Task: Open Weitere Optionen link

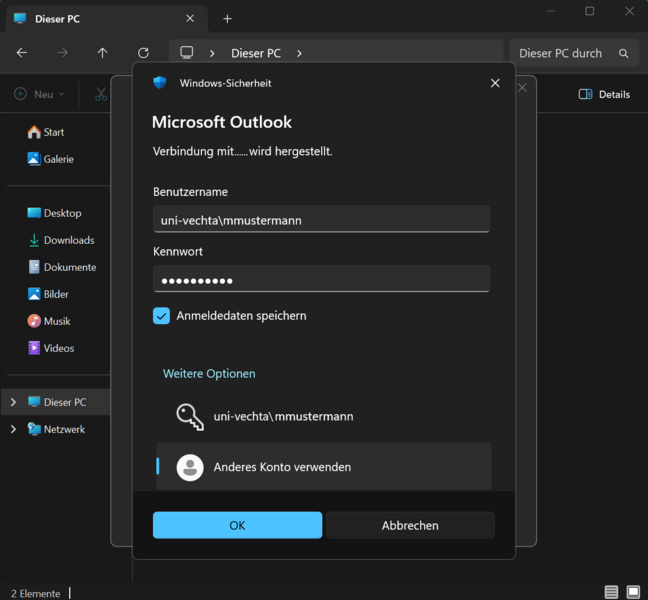Action: click(209, 374)
